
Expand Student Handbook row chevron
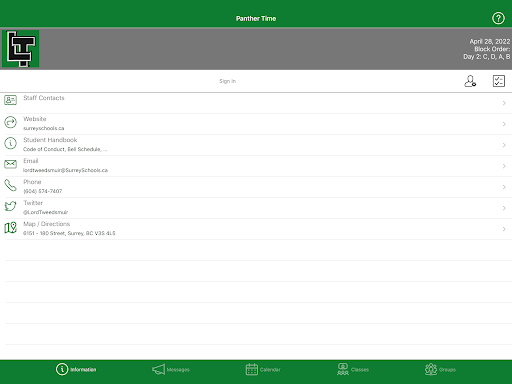pyautogui.click(x=504, y=145)
